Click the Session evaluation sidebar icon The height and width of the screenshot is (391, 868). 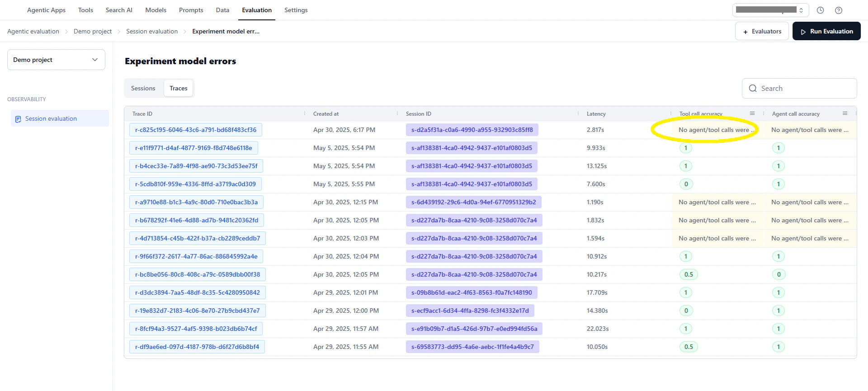point(18,119)
